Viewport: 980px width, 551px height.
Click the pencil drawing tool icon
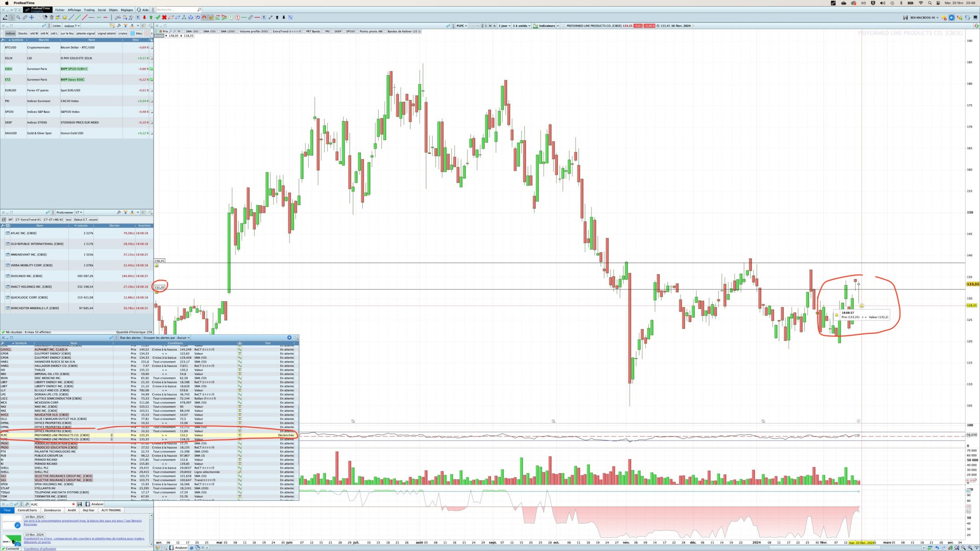pos(5,17)
